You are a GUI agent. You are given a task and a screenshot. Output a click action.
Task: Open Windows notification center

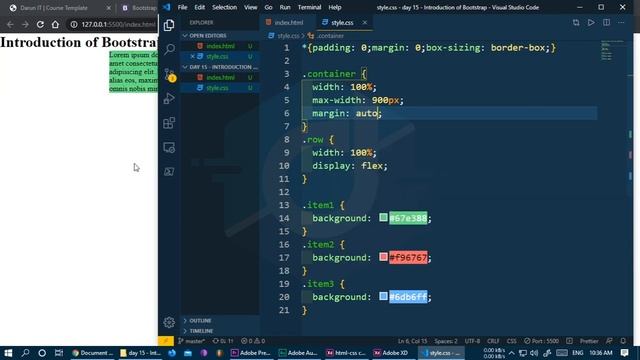click(x=624, y=353)
